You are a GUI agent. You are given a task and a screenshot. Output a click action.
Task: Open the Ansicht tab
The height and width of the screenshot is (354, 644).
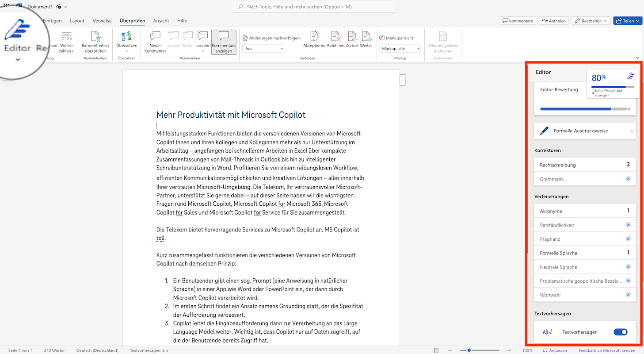(x=161, y=21)
